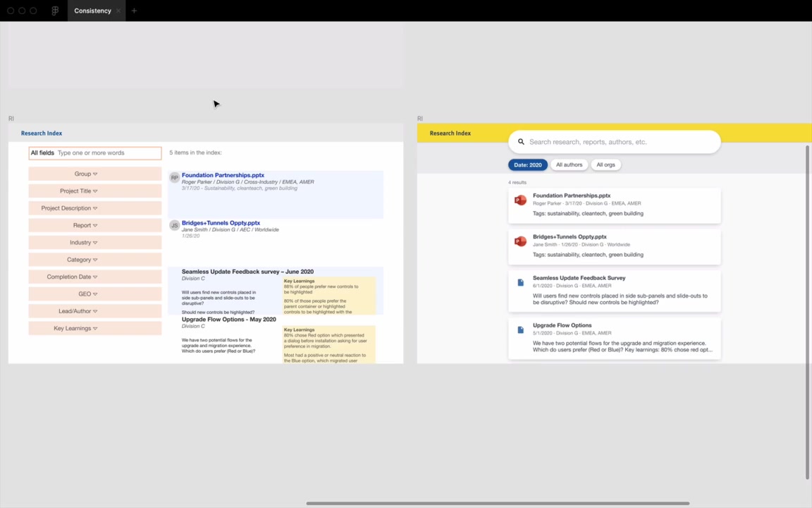Expand the Industry filter dropdown
This screenshot has height=508, width=812.
click(94, 242)
